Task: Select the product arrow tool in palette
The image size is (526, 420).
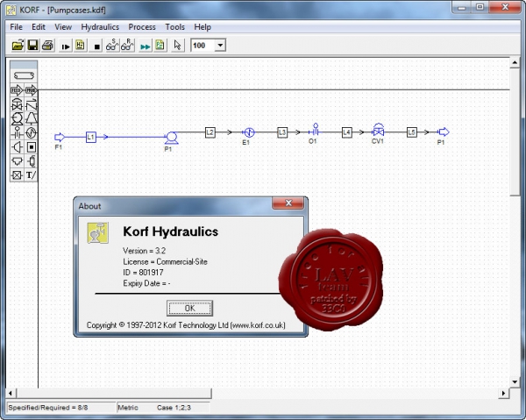Action: pos(31,90)
